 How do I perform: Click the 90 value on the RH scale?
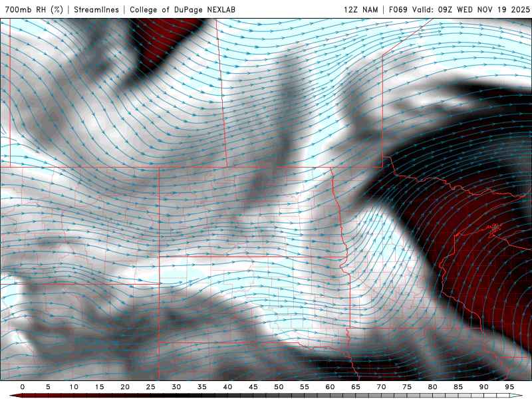point(483,387)
